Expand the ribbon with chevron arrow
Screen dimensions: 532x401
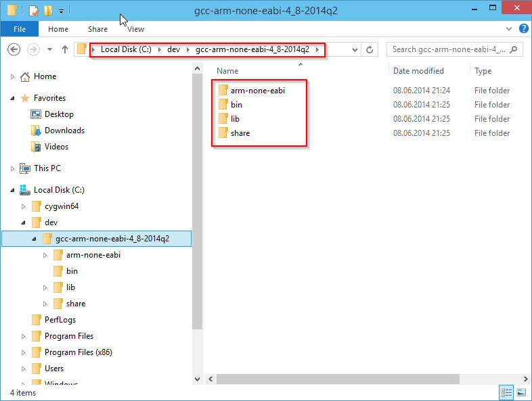click(508, 29)
